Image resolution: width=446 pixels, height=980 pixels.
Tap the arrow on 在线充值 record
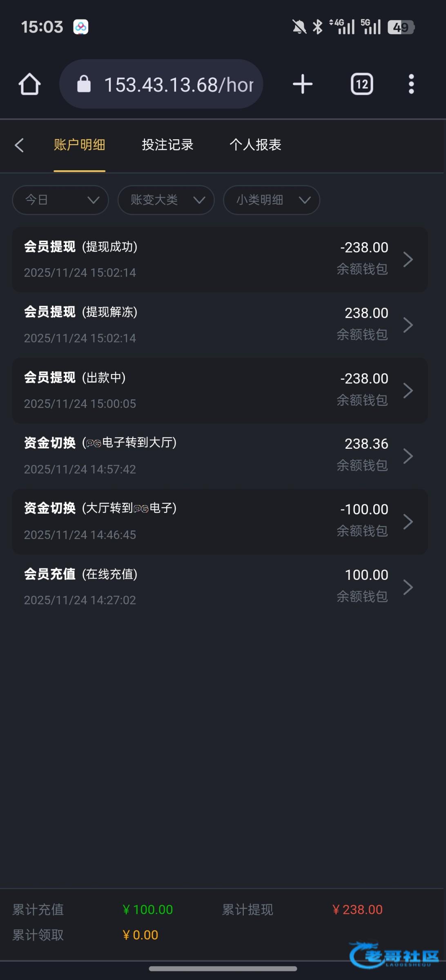[408, 587]
